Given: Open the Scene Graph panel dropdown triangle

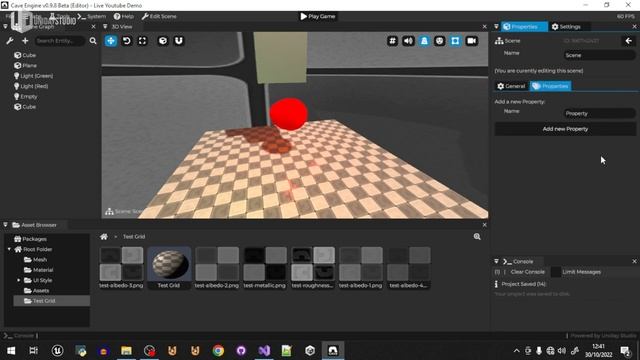Looking at the screenshot, I should tap(5, 27).
